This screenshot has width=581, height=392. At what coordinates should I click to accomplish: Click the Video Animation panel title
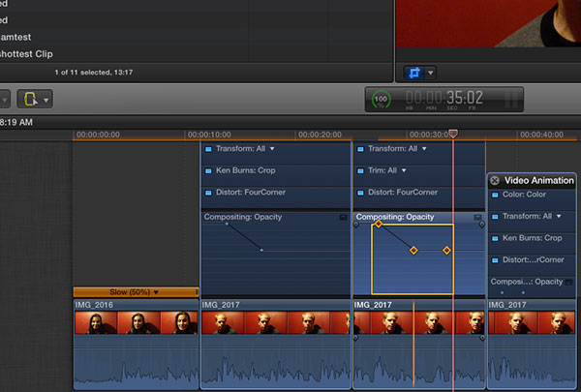point(539,180)
